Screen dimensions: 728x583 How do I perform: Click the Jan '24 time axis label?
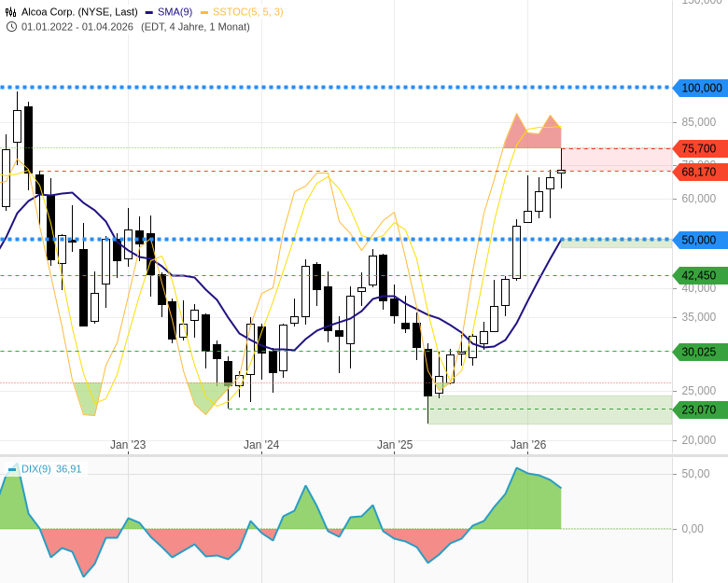pyautogui.click(x=261, y=445)
